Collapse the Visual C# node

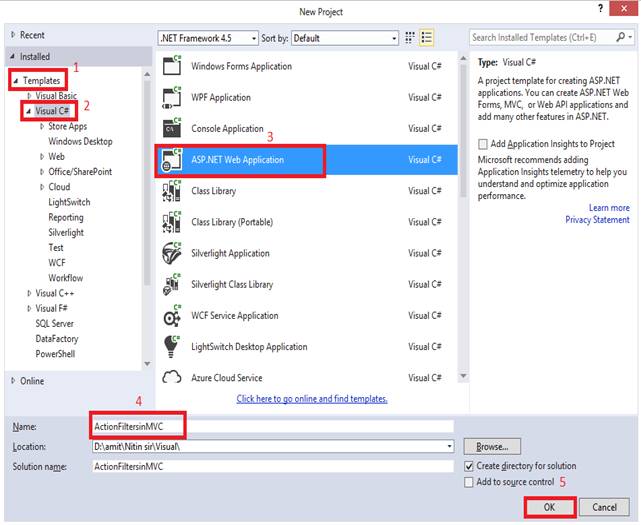coord(29,111)
